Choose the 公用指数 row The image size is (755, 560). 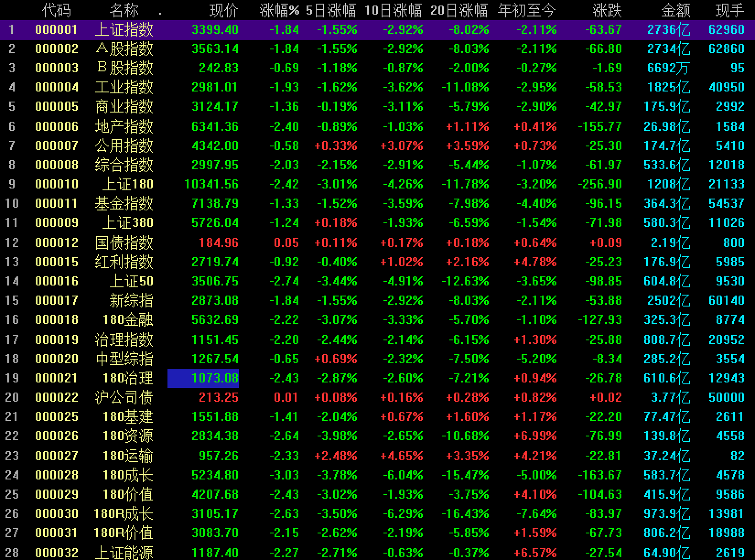tap(124, 146)
